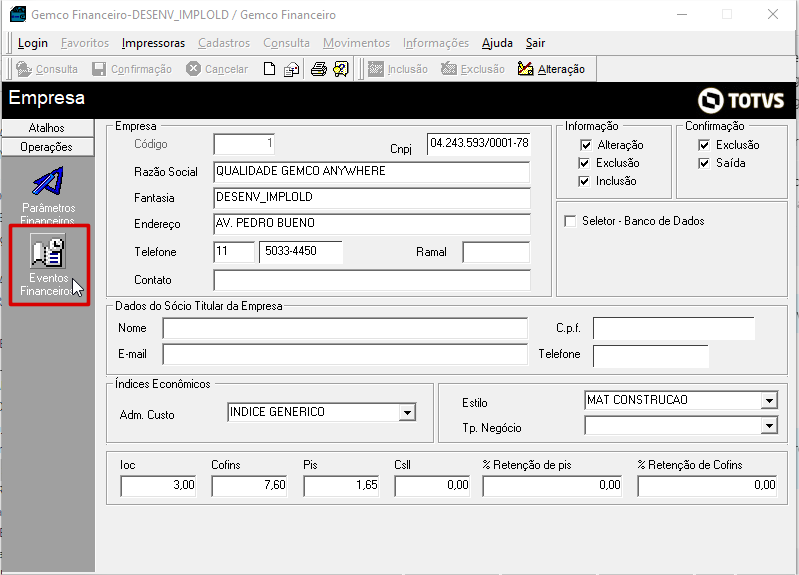Open Parâmetros Financeiros shortcut icon
Screen dimensions: 799x575
click(48, 181)
